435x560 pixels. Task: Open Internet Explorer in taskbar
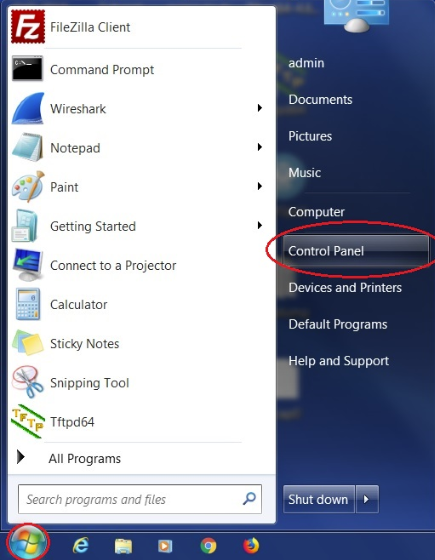click(81, 546)
